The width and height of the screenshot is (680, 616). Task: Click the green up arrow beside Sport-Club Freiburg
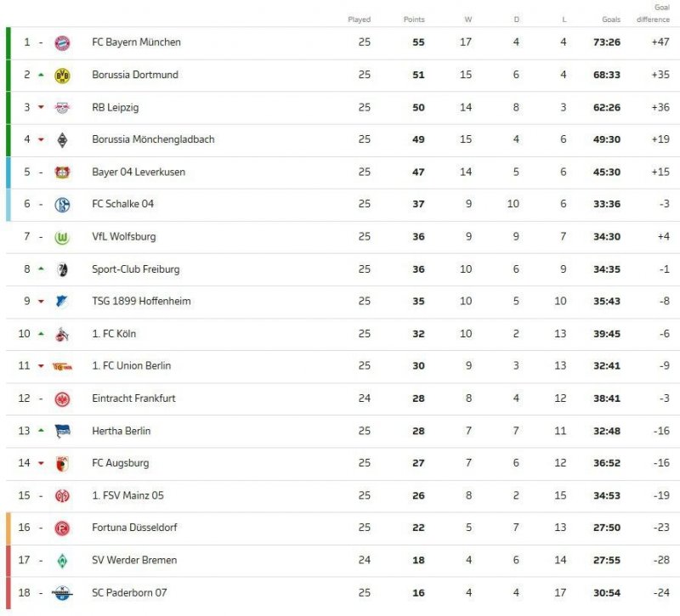point(40,269)
